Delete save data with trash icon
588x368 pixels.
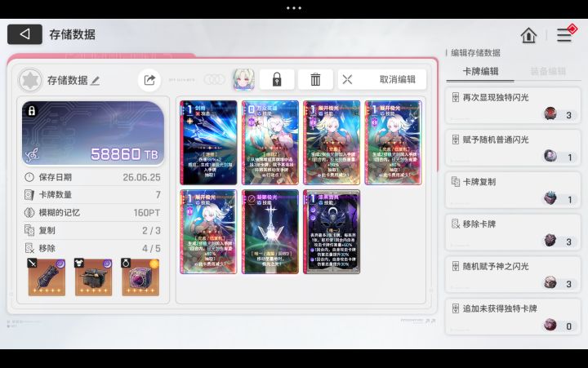point(315,79)
